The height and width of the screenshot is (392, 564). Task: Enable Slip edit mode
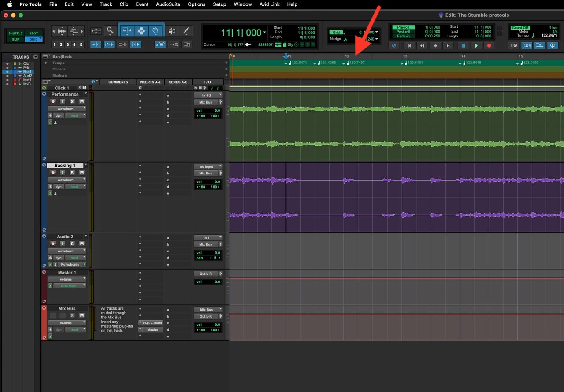[15, 39]
